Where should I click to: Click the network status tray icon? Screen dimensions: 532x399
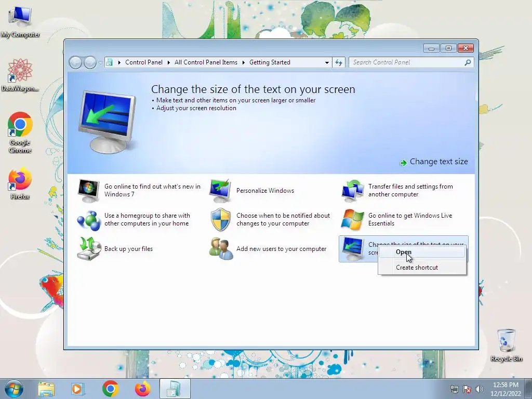454,389
